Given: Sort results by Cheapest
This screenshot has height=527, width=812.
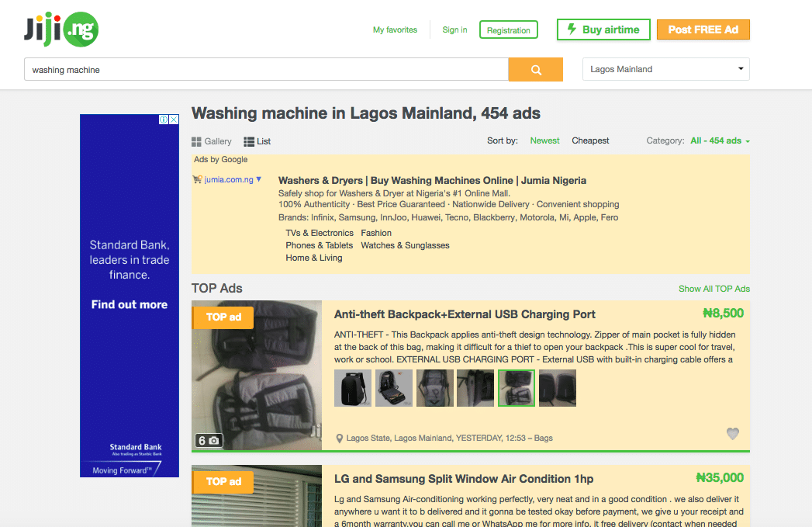Looking at the screenshot, I should (x=590, y=140).
